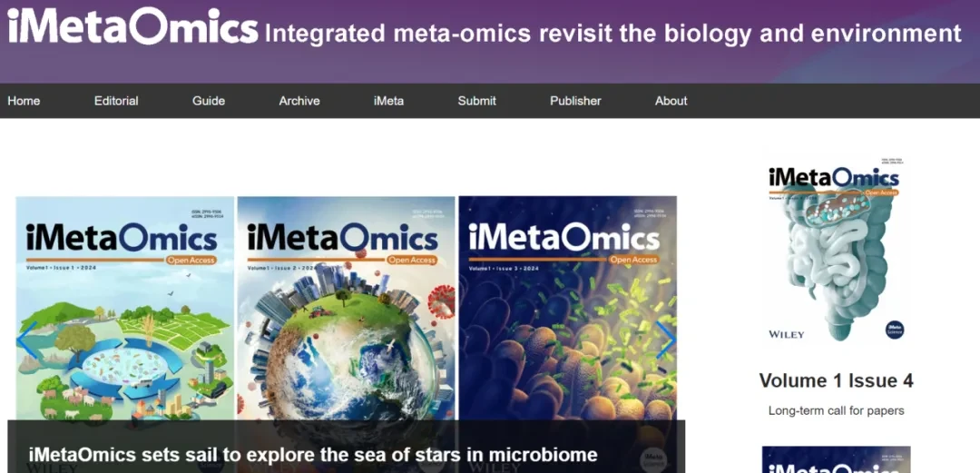Click the Long-term call for papers text
This screenshot has height=473, width=980.
pyautogui.click(x=836, y=410)
